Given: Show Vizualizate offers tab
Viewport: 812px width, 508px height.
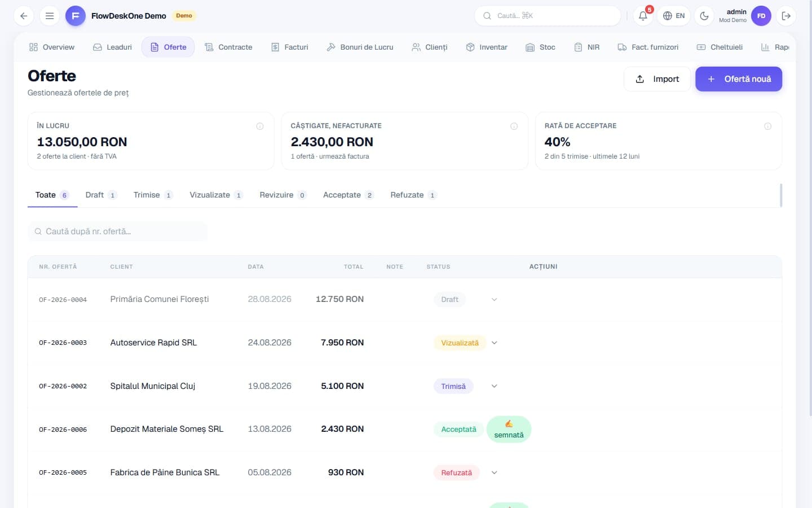Looking at the screenshot, I should [x=216, y=195].
